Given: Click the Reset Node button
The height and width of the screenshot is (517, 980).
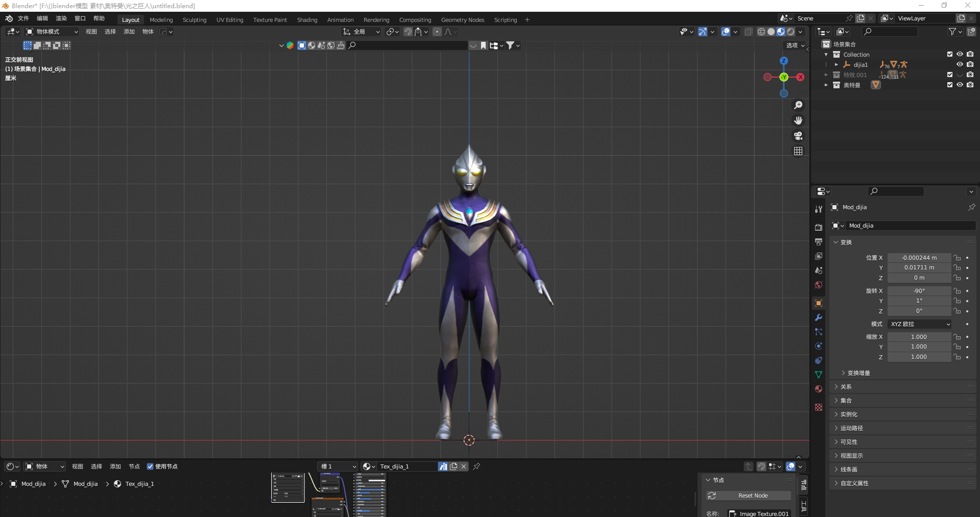Looking at the screenshot, I should click(749, 496).
